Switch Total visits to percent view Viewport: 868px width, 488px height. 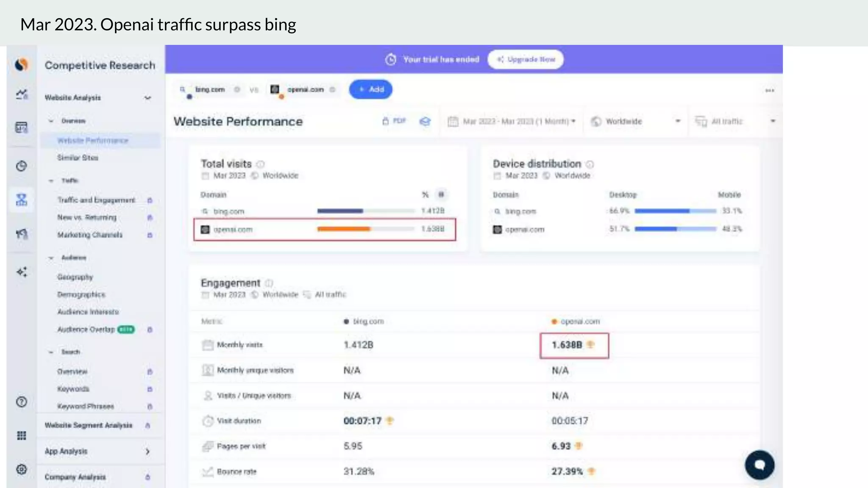[425, 194]
